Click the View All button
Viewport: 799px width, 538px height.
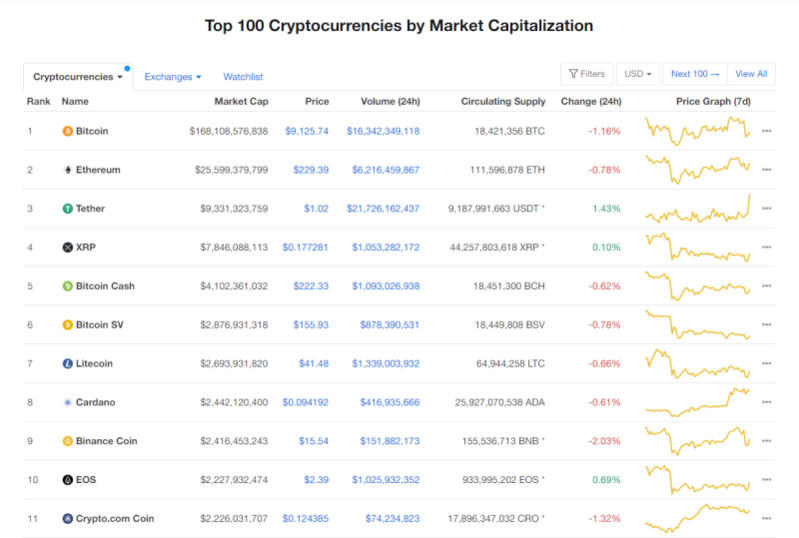751,74
